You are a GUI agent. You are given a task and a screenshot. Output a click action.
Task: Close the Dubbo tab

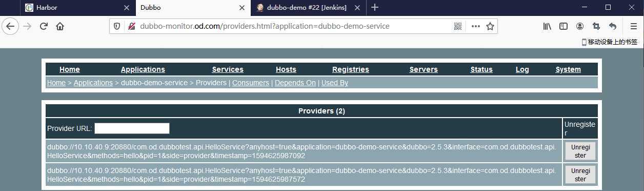click(242, 8)
